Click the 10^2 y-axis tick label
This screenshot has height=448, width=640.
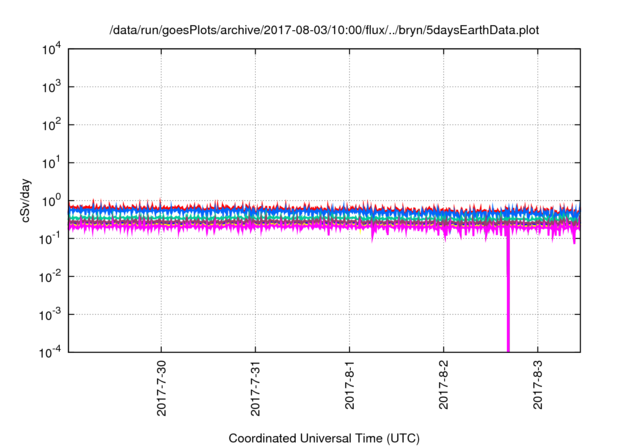pyautogui.click(x=52, y=125)
